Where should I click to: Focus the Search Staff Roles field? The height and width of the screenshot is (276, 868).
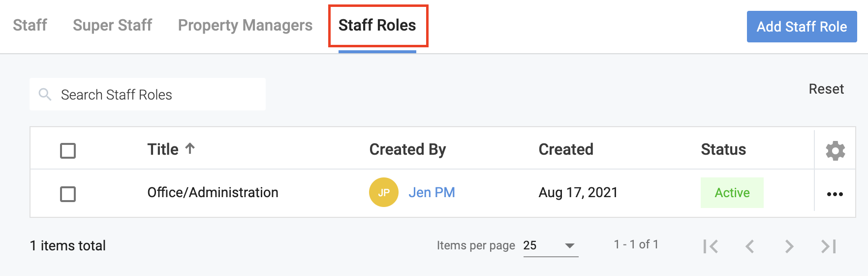pos(157,95)
